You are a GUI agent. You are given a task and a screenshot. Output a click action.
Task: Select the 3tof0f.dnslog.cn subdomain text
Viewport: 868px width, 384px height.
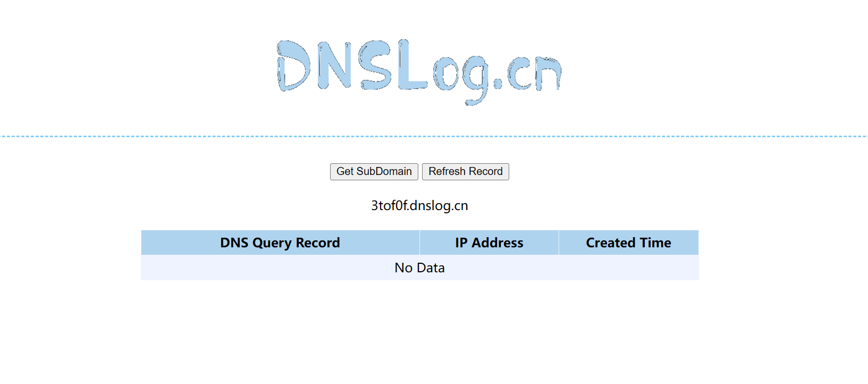[419, 205]
